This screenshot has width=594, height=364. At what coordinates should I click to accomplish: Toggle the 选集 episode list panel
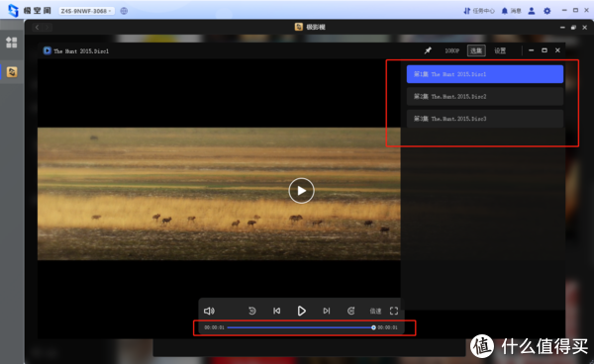(476, 50)
